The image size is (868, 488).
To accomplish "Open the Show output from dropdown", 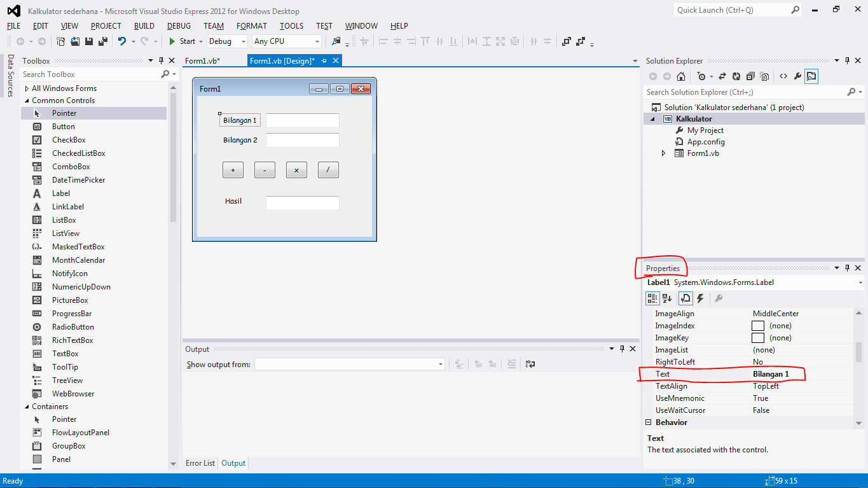I will tap(440, 363).
